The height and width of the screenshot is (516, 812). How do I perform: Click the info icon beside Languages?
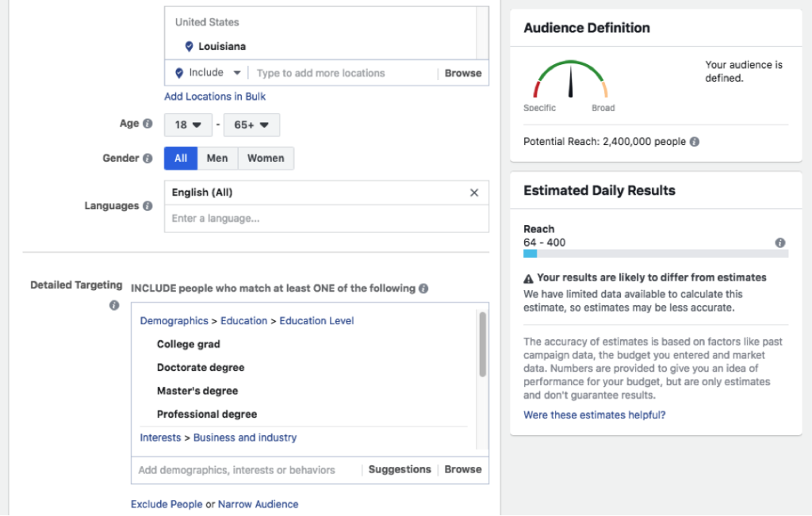coord(147,206)
